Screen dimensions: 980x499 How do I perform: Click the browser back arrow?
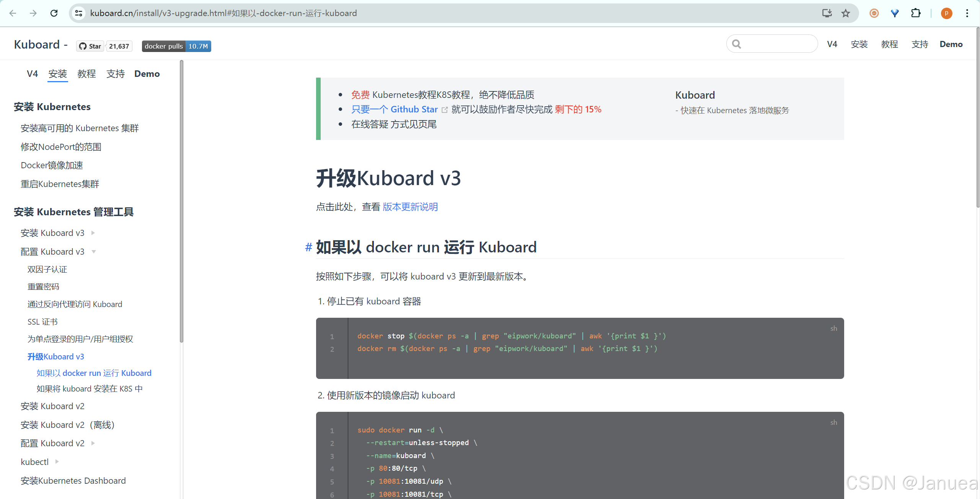tap(13, 13)
